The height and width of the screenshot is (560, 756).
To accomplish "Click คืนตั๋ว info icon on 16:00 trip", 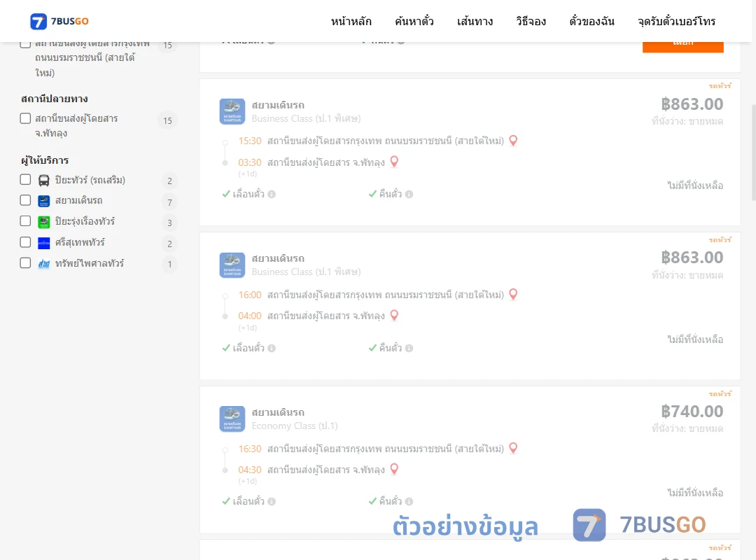I will point(409,349).
